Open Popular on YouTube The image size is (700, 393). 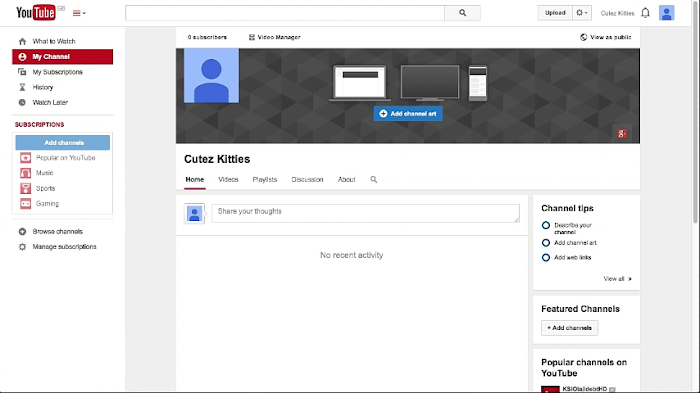(65, 158)
